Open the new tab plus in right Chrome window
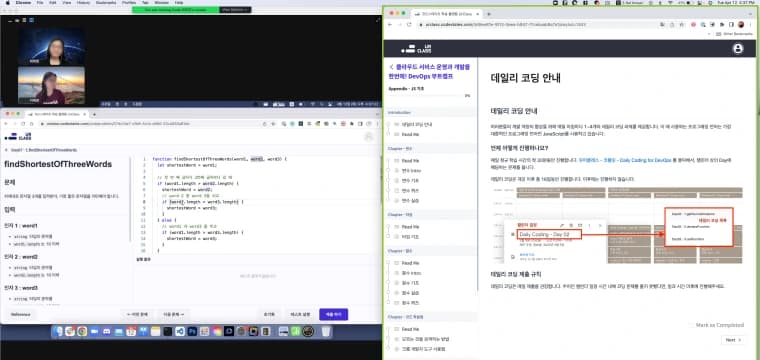 pos(489,14)
